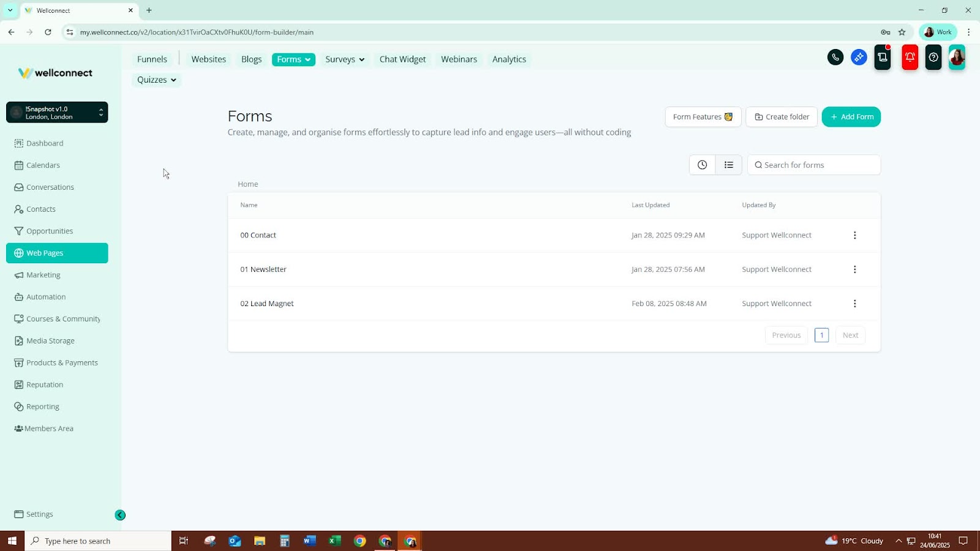This screenshot has height=551, width=980.
Task: Open Windows Start menu
Action: 12,541
